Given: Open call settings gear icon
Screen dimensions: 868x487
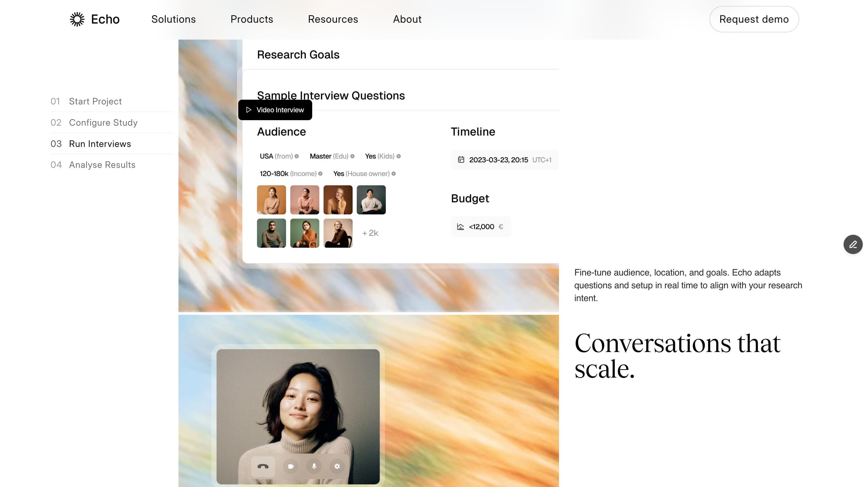Looking at the screenshot, I should [337, 466].
